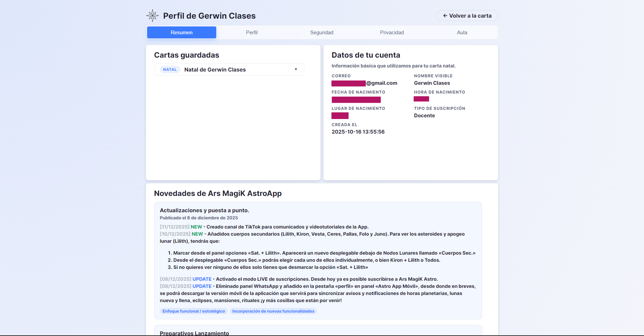The image size is (644, 336).
Task: Click the account creation date 2025-10-16
Action: (x=358, y=132)
